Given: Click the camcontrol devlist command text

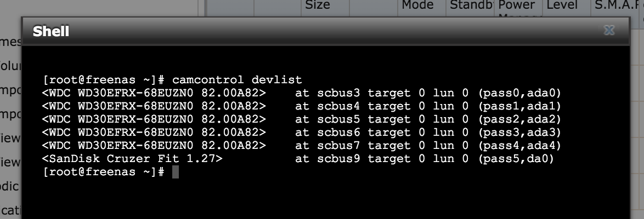Looking at the screenshot, I should (237, 79).
